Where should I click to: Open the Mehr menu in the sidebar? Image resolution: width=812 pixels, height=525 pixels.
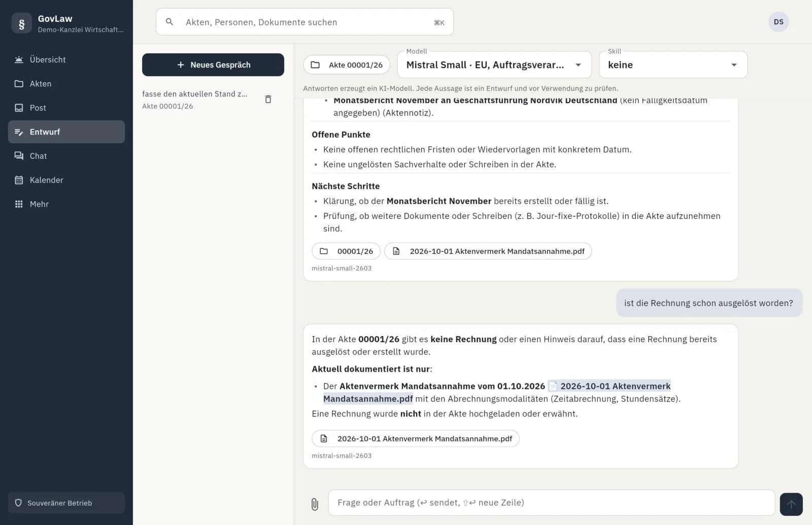[x=66, y=204]
